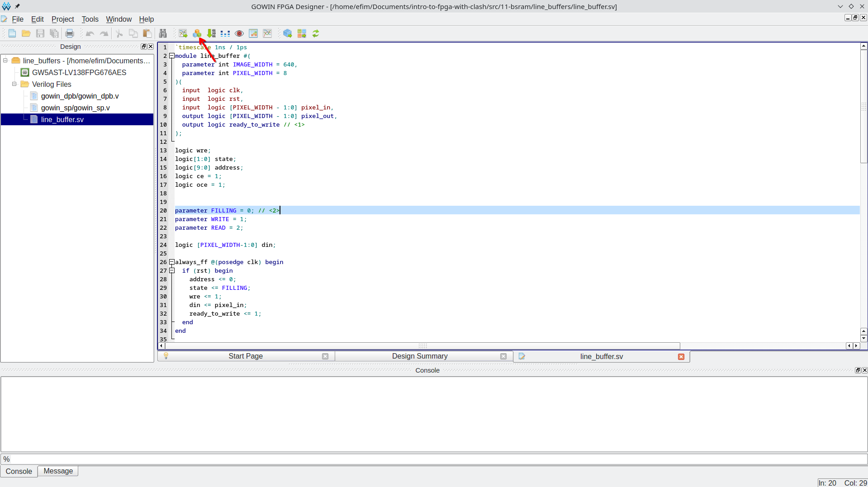Click the Copy toolbar icon

(x=133, y=33)
